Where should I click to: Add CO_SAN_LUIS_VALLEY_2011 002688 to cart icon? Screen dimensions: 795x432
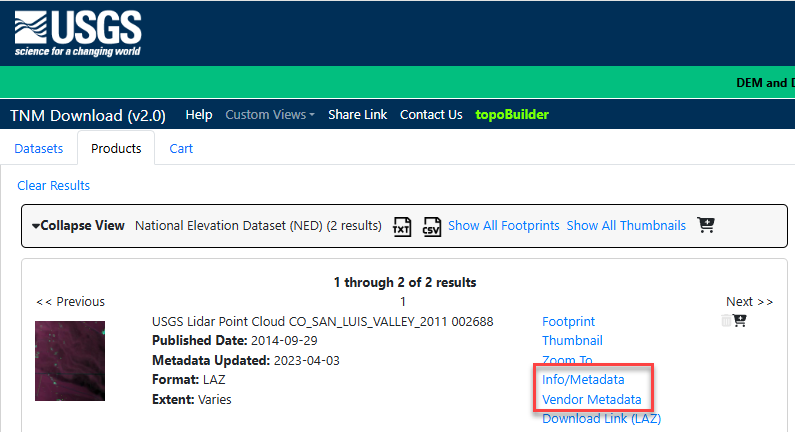(x=740, y=320)
